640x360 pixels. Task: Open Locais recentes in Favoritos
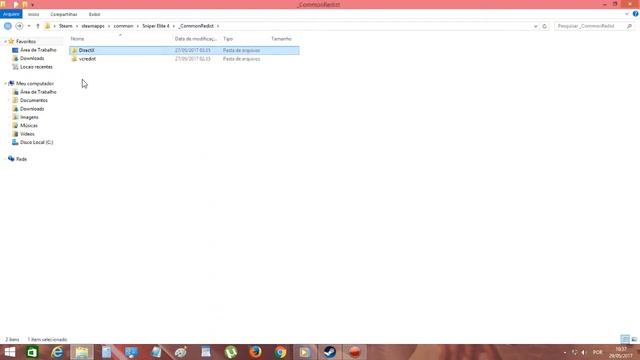36,67
